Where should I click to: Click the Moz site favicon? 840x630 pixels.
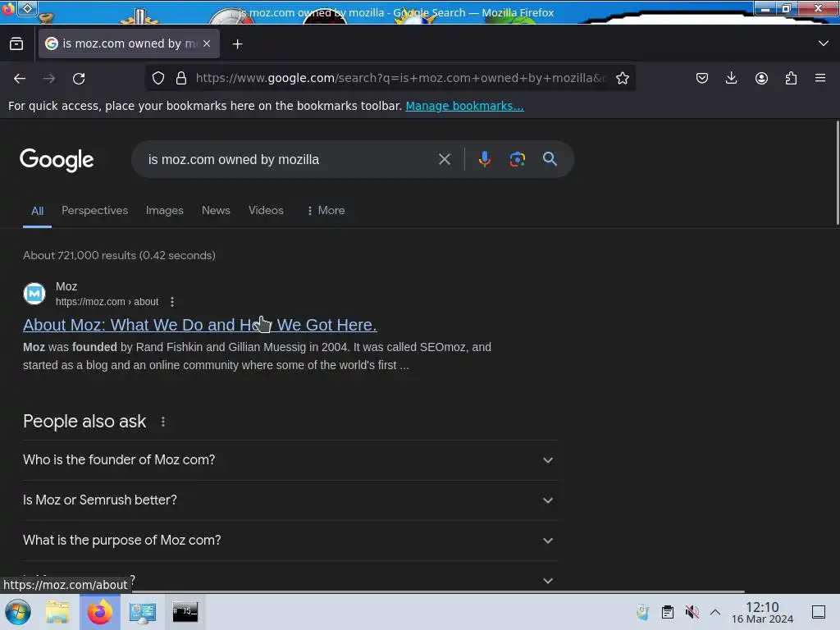[x=34, y=294]
